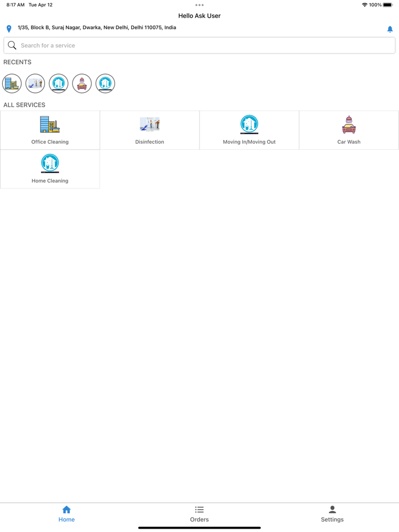The height and width of the screenshot is (532, 399).
Task: Open recent Car Wash icon
Action: (82, 84)
